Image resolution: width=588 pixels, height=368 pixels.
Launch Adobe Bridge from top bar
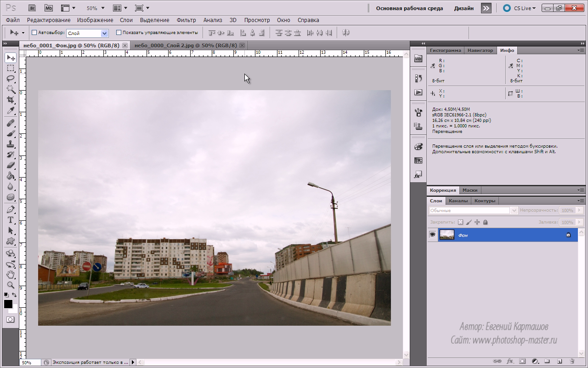(x=32, y=8)
